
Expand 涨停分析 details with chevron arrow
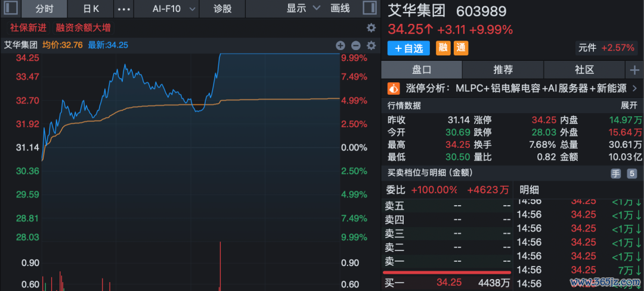(634, 88)
